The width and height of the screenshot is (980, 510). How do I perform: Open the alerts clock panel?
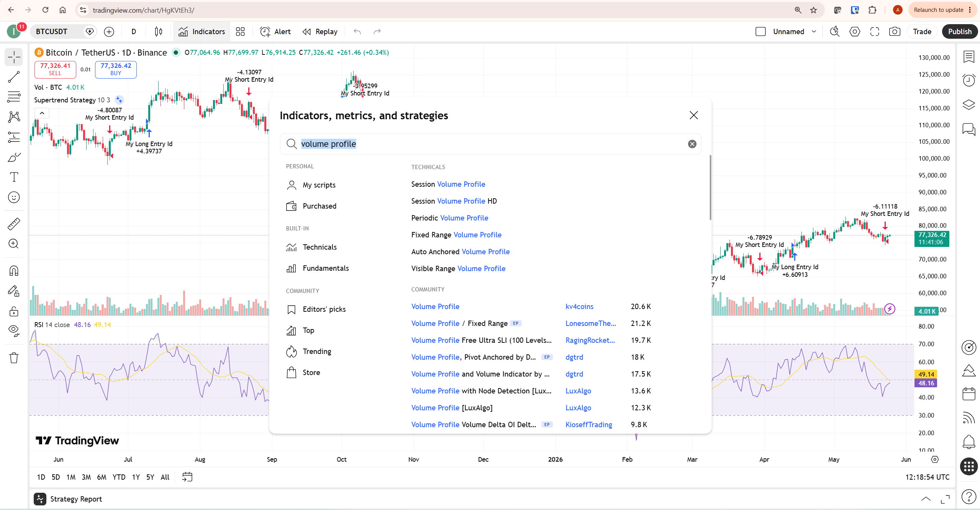pos(969,81)
